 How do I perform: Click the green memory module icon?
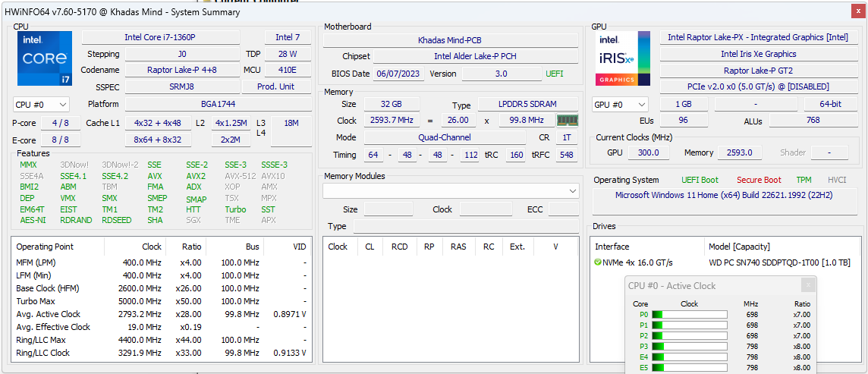coord(566,120)
